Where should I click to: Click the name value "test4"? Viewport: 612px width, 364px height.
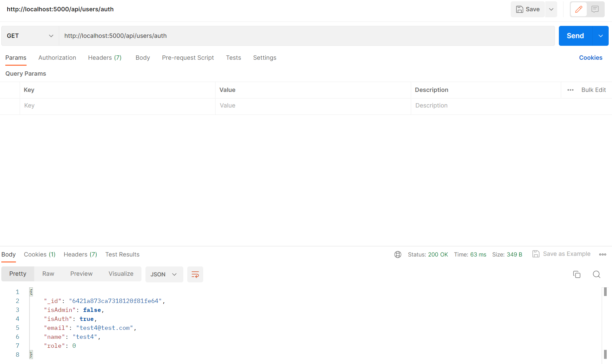pyautogui.click(x=85, y=337)
